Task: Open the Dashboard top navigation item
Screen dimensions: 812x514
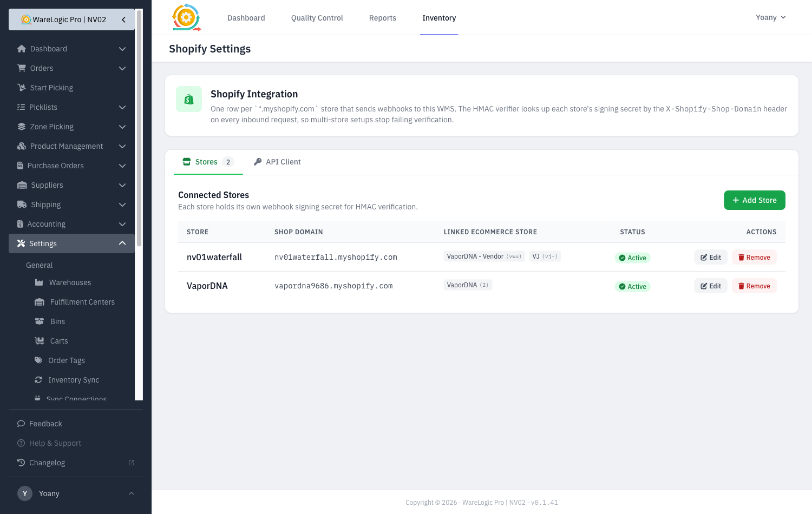Action: (x=246, y=18)
